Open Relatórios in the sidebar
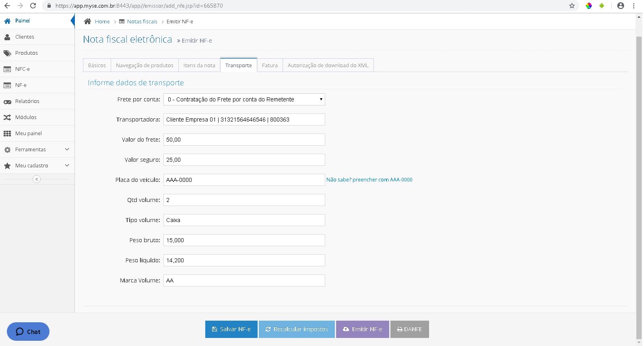The width and height of the screenshot is (644, 346). click(37, 101)
